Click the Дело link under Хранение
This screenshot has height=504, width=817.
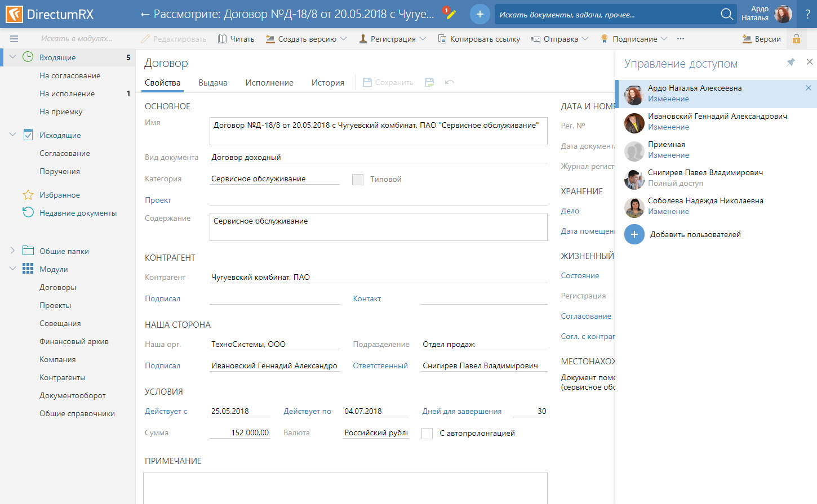click(x=570, y=211)
